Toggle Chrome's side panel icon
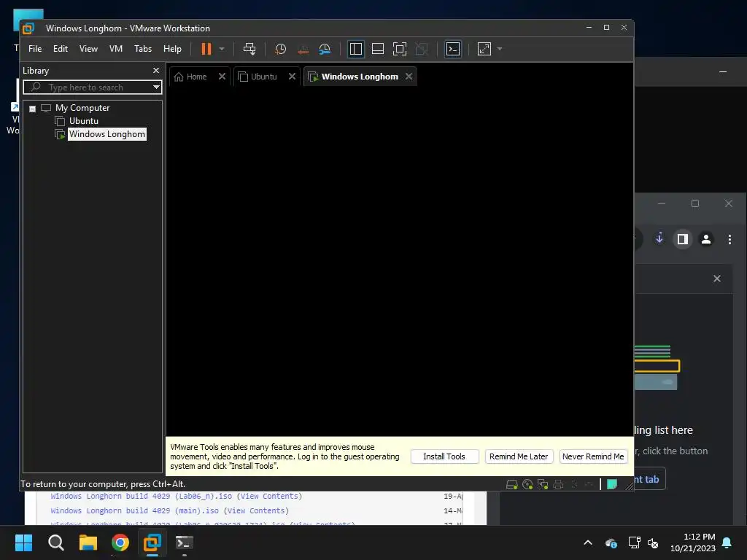Image resolution: width=747 pixels, height=560 pixels. 683,238
